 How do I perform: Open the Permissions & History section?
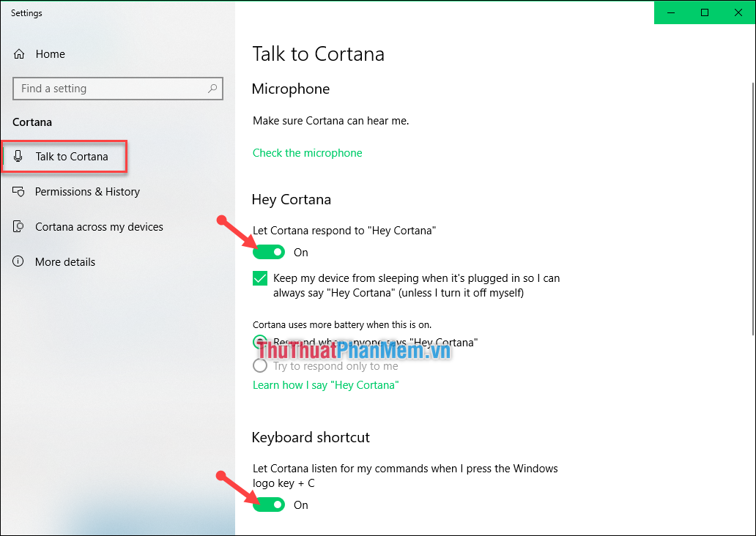coord(87,191)
